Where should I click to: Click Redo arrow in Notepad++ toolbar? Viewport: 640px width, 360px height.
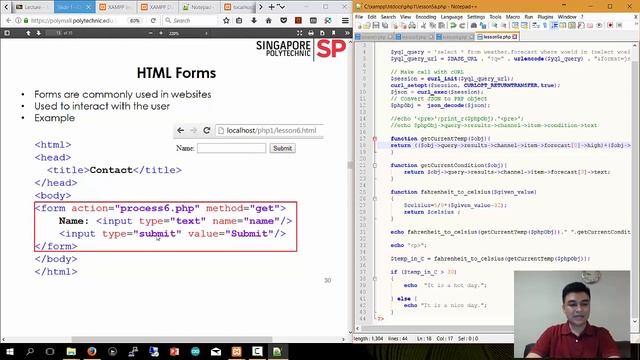(x=462, y=25)
